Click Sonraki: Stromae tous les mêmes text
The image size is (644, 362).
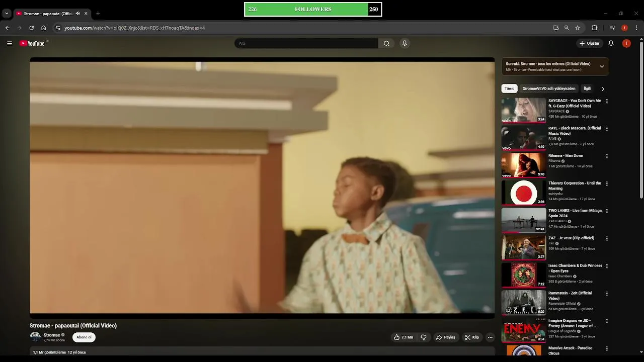coord(548,64)
